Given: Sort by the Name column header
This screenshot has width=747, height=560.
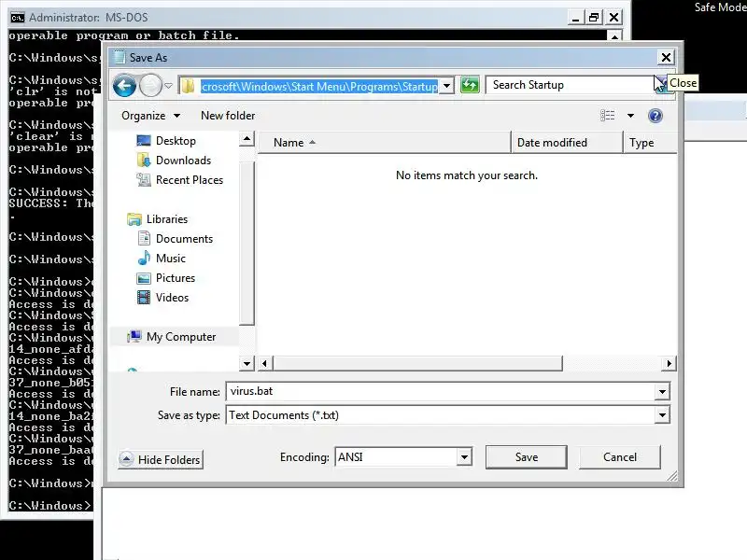Looking at the screenshot, I should [384, 143].
